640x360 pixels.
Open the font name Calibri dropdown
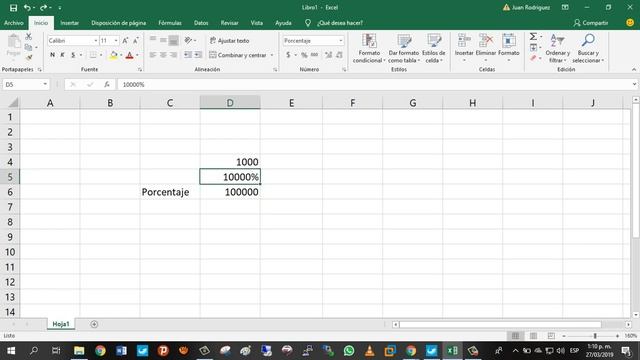click(x=96, y=40)
